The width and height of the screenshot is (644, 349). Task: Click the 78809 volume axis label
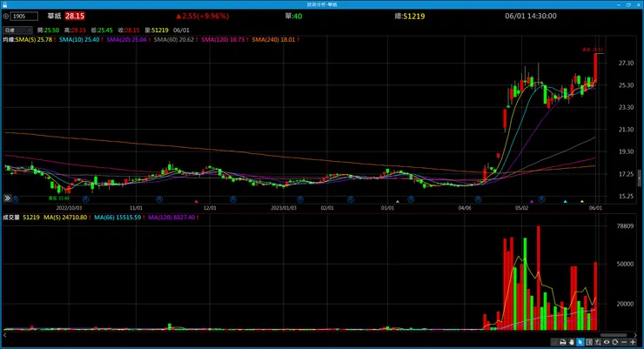[x=625, y=225]
